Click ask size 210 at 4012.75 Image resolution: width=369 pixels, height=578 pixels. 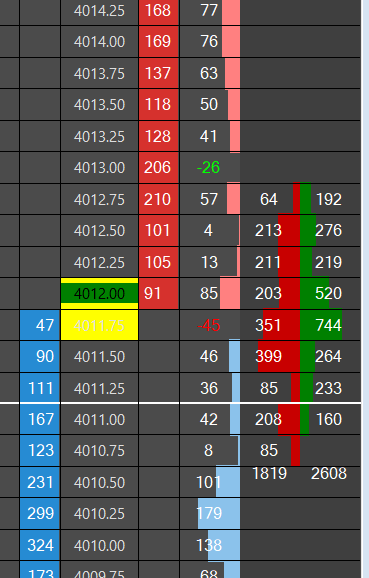(x=159, y=199)
